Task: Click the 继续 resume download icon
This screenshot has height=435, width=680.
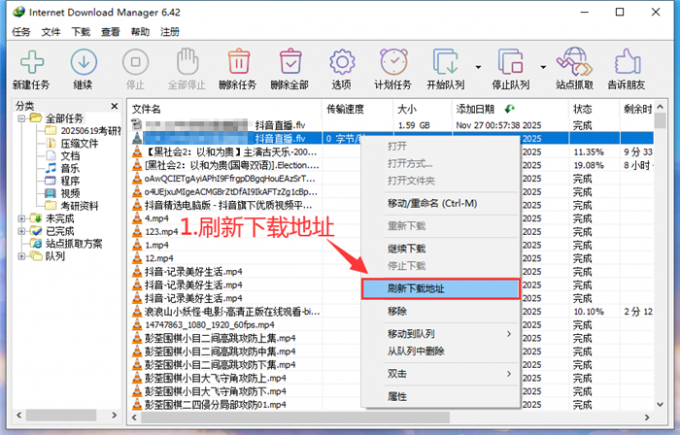Action: [83, 62]
